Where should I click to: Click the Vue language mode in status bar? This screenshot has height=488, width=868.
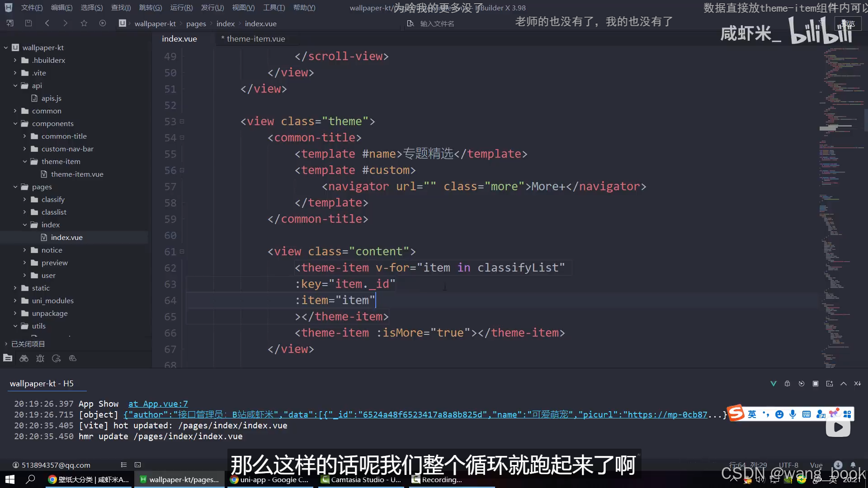[816, 465]
